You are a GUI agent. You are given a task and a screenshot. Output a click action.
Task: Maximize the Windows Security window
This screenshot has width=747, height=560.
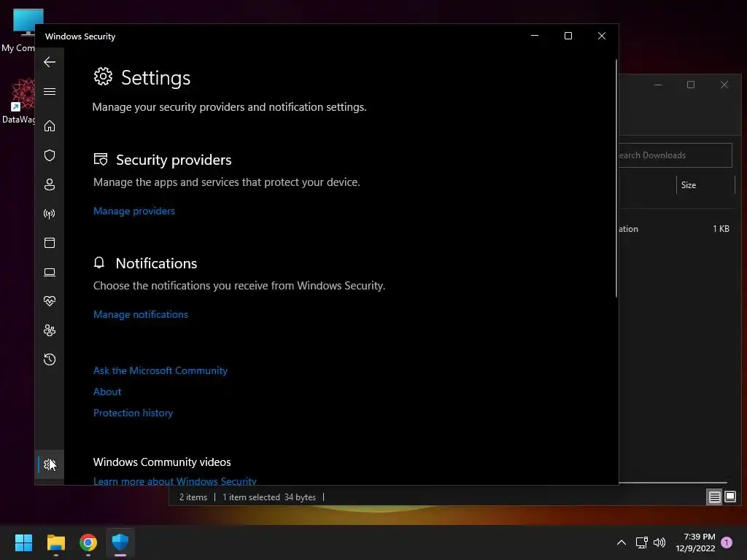(568, 36)
